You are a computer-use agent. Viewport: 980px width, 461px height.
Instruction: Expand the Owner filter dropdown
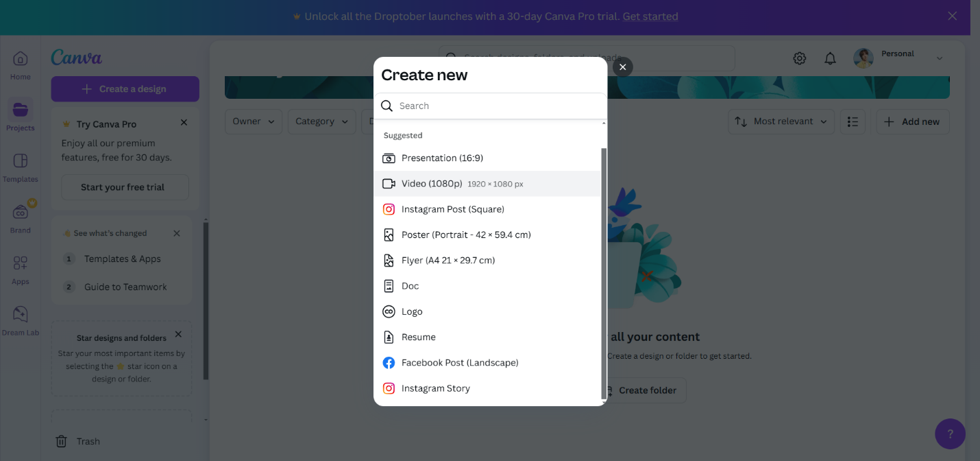coord(254,121)
